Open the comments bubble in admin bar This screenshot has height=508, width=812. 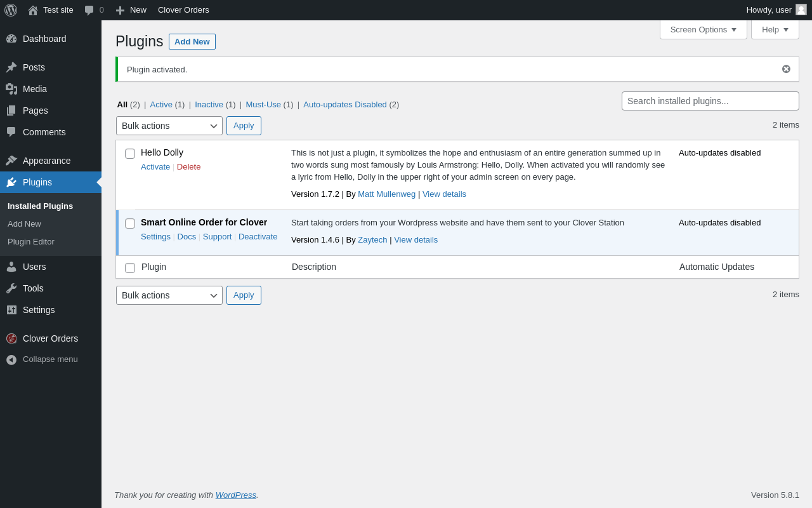point(89,10)
